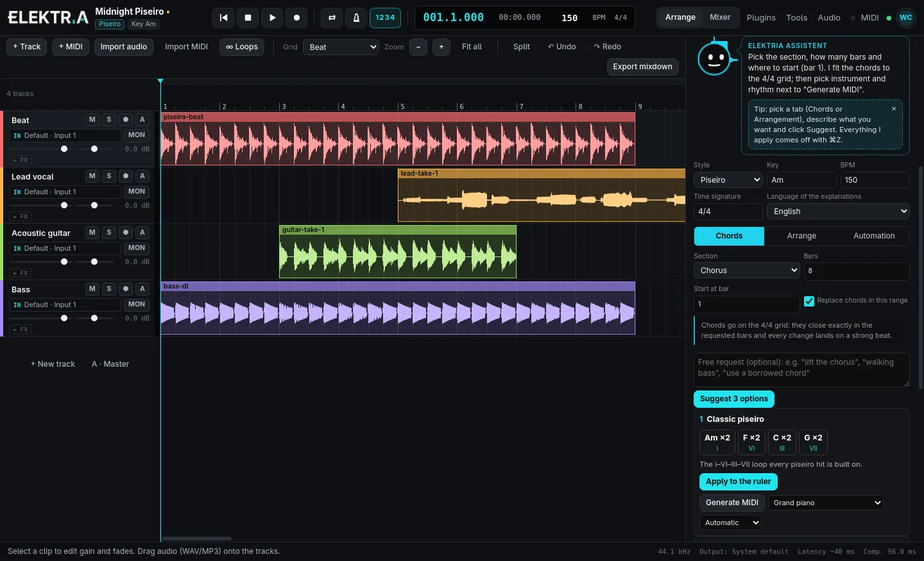Zoom in the timeline with plus button

tap(441, 47)
